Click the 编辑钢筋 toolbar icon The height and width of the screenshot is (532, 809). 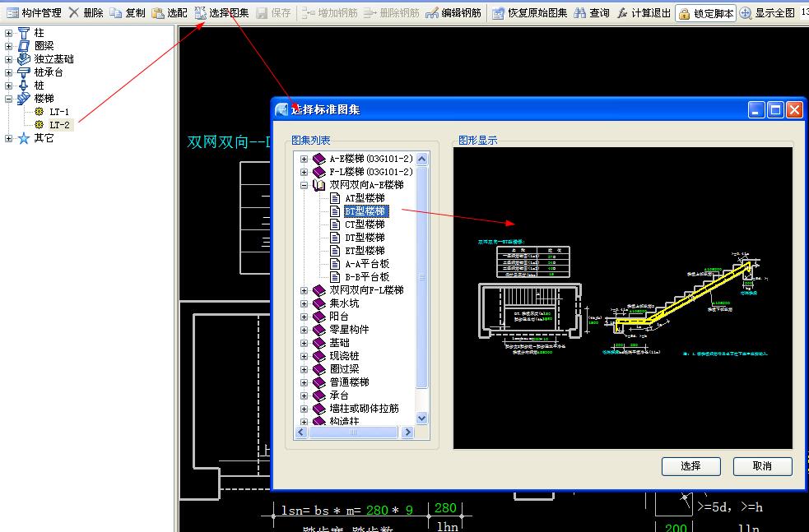pyautogui.click(x=432, y=12)
